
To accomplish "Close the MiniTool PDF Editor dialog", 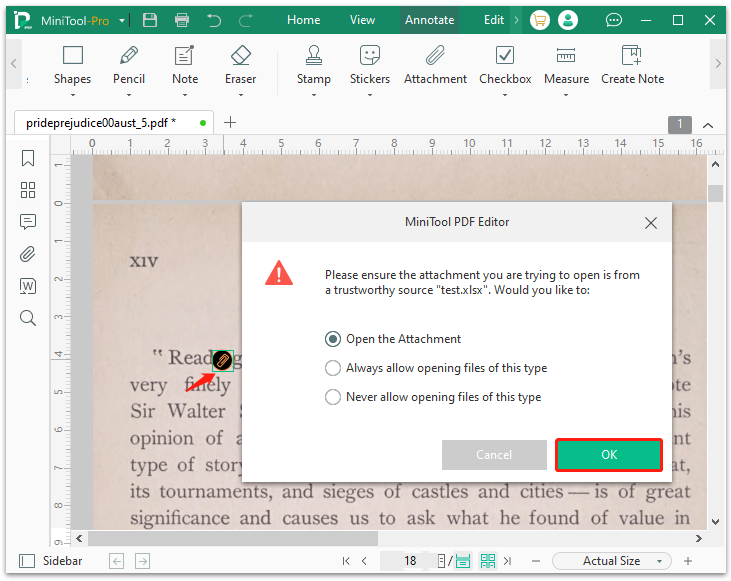I will [x=651, y=223].
